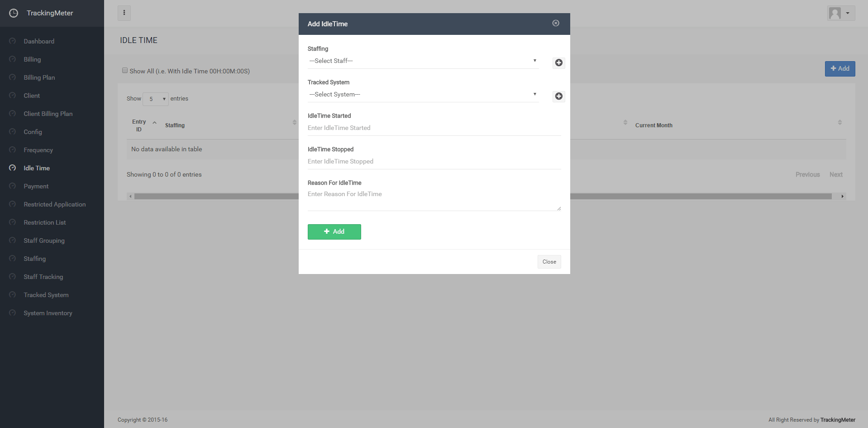868x428 pixels.
Task: Click the TrackingMeter clock logo icon
Action: tap(14, 13)
